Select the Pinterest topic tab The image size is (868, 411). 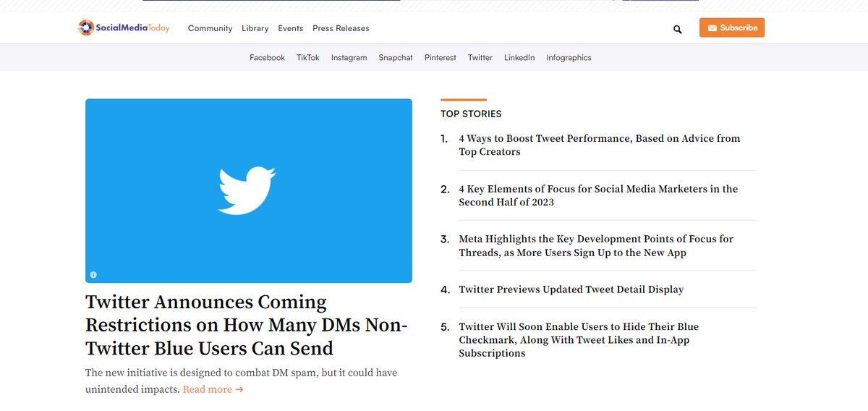pos(441,57)
